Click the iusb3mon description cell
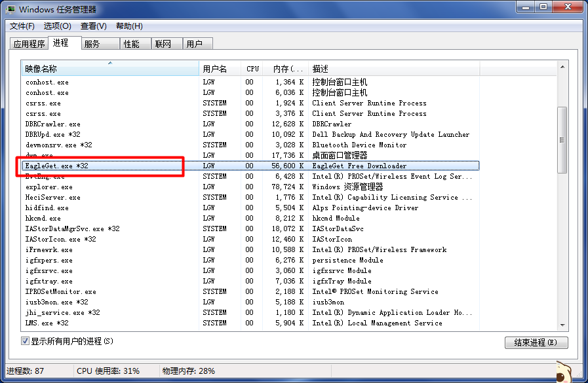 [328, 302]
